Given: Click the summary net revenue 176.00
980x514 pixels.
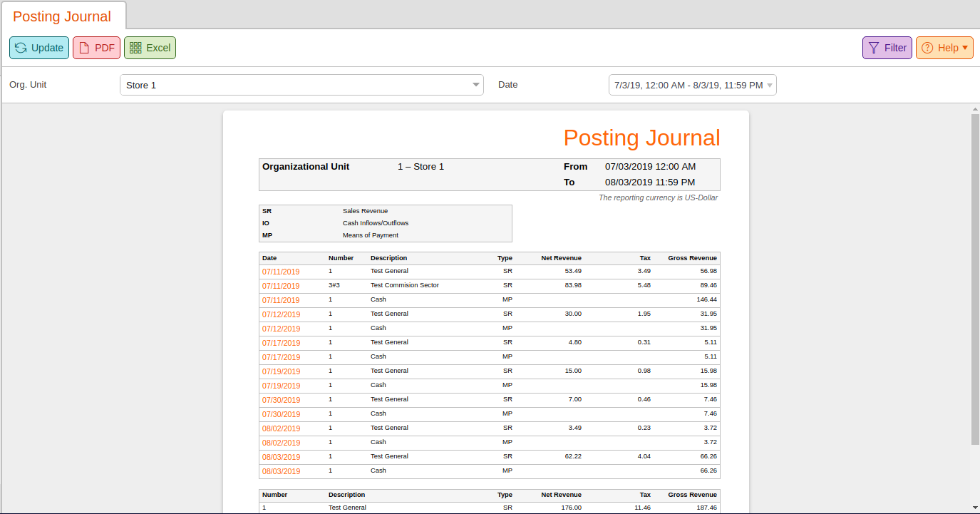Looking at the screenshot, I should (572, 508).
